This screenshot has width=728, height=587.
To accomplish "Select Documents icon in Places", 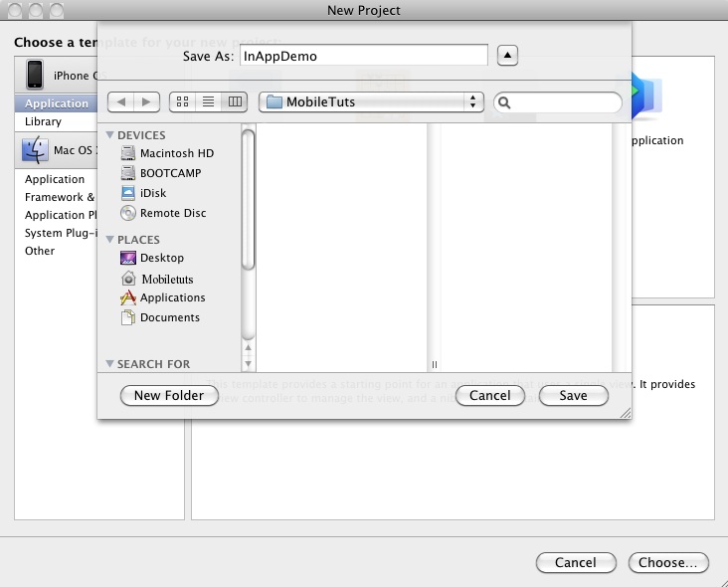I will (127, 317).
